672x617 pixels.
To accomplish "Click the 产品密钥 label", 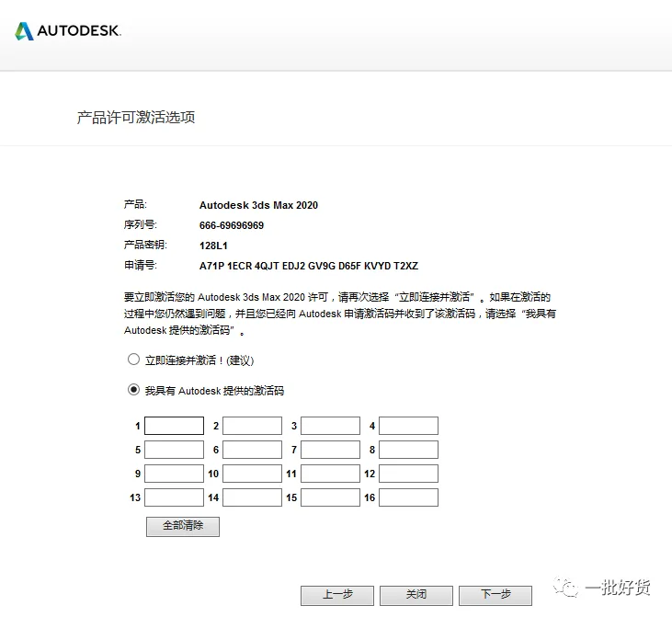I will click(145, 245).
